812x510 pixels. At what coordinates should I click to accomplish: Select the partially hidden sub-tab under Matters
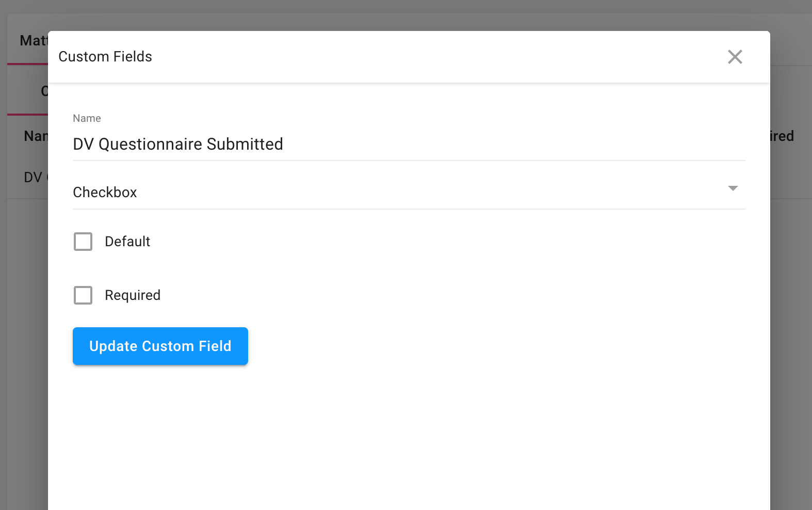coord(43,91)
